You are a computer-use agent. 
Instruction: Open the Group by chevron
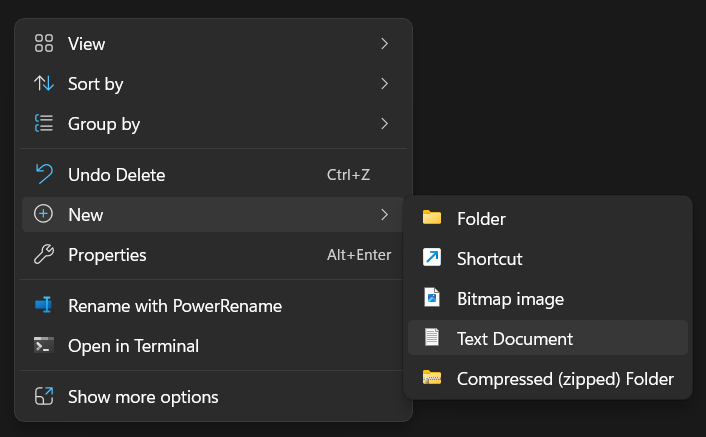[384, 124]
